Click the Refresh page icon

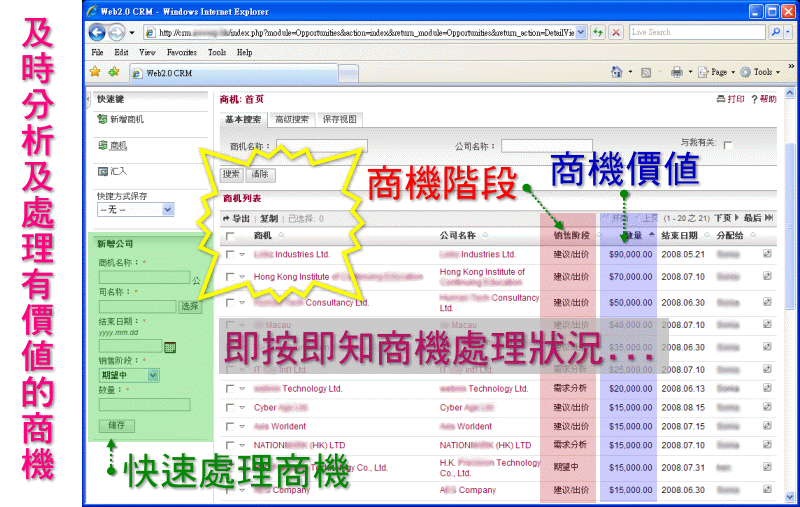pos(597,32)
